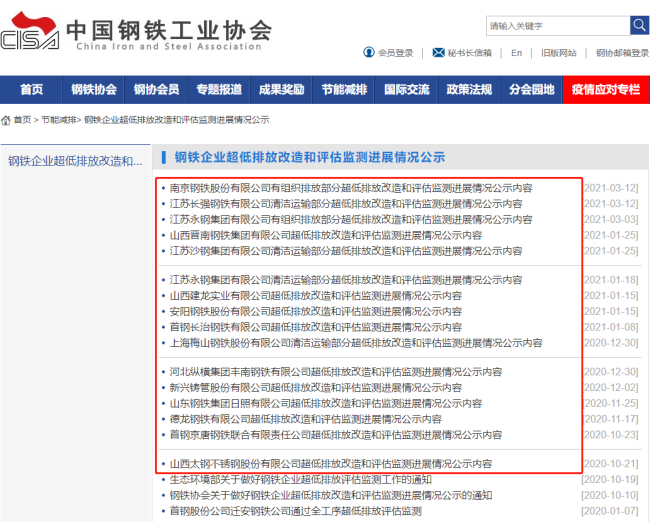Open 新兴铸管股份有限公司 announcement link

tap(315, 388)
